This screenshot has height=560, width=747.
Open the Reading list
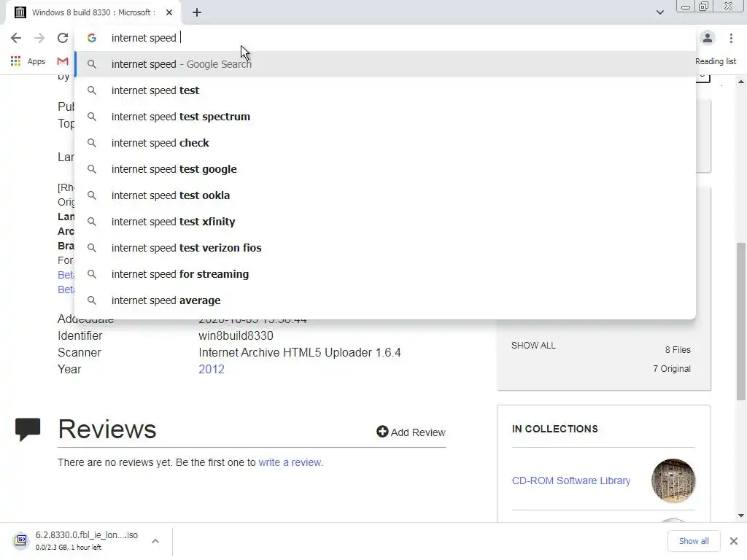point(715,61)
